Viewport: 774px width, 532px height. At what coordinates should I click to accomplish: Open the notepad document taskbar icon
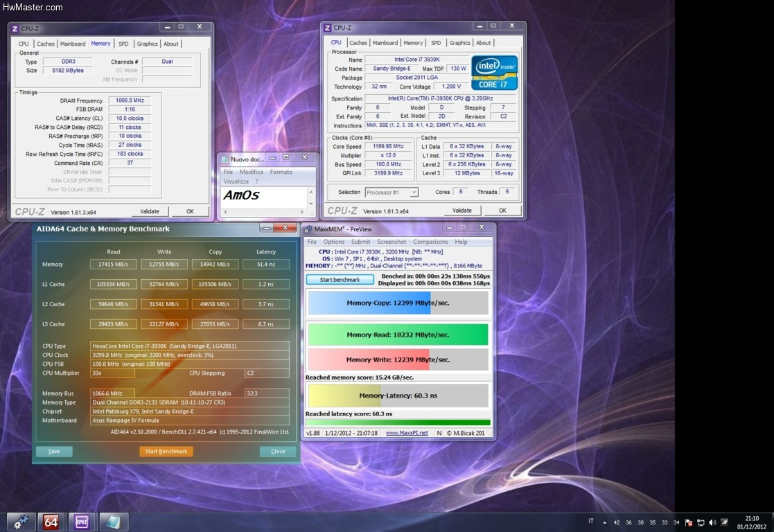113,522
